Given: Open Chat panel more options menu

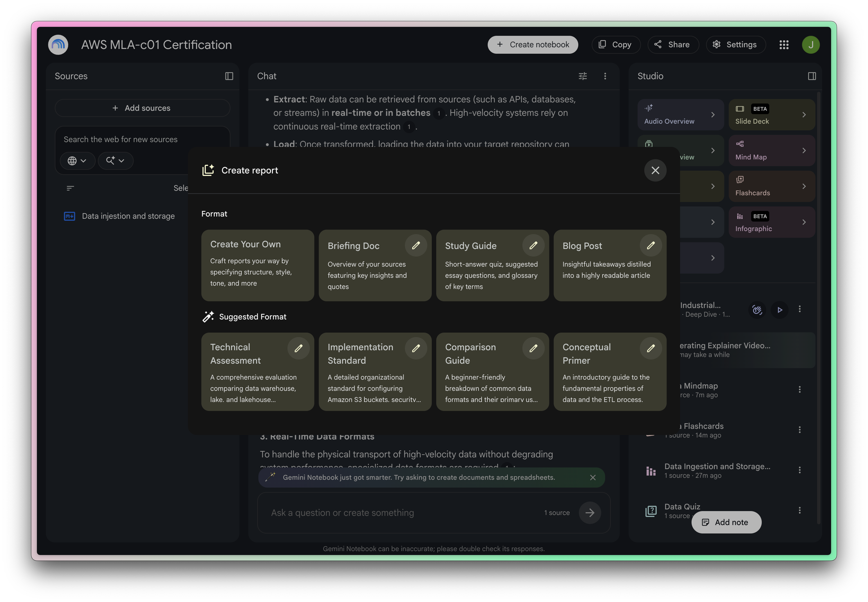Looking at the screenshot, I should [605, 76].
